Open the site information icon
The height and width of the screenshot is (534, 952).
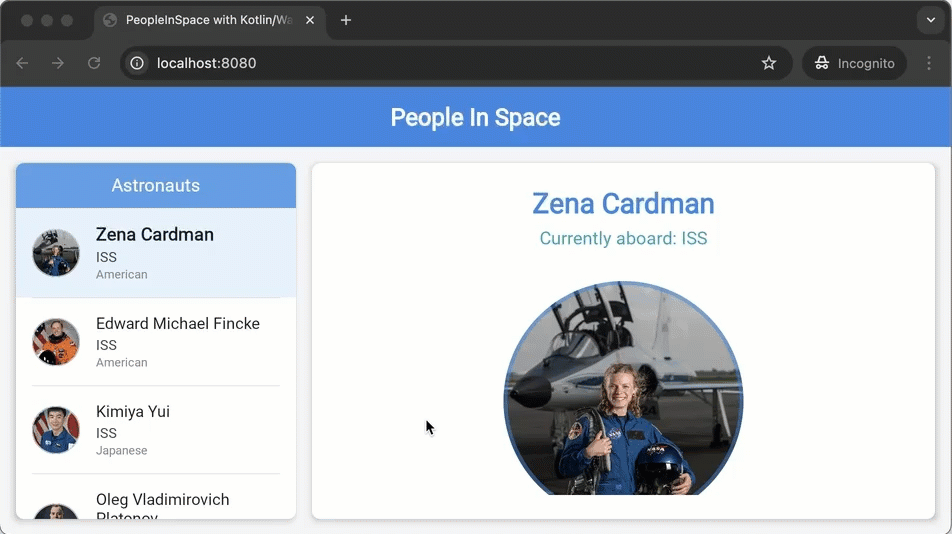tap(138, 63)
